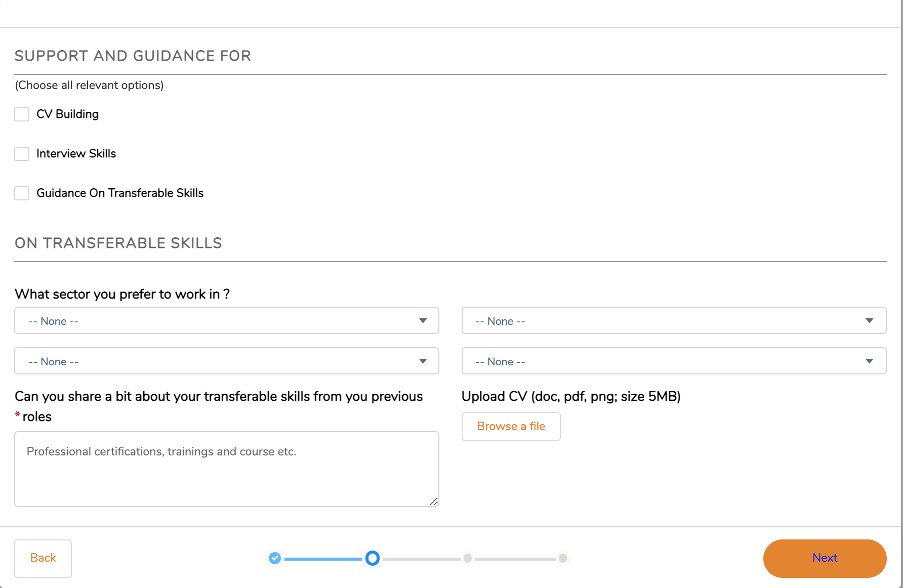
Task: Click the arrow icon of bottom-right sector dropdown
Action: 870,361
